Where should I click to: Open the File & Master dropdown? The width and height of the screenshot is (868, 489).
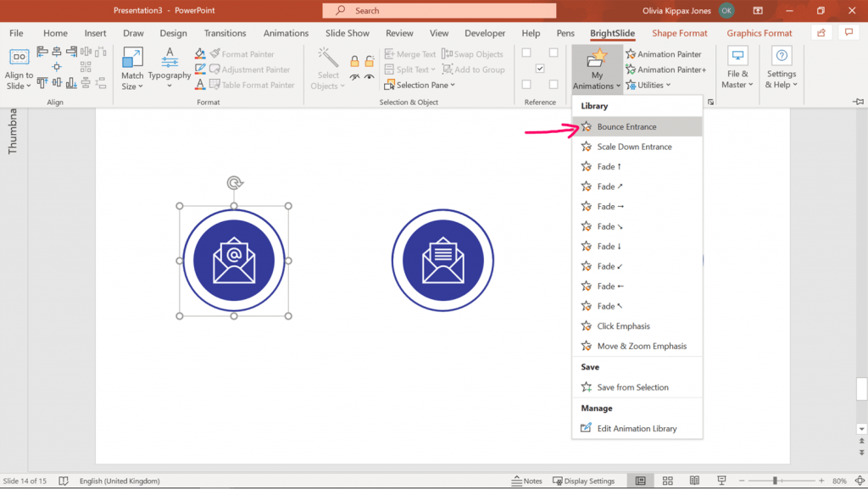(737, 69)
